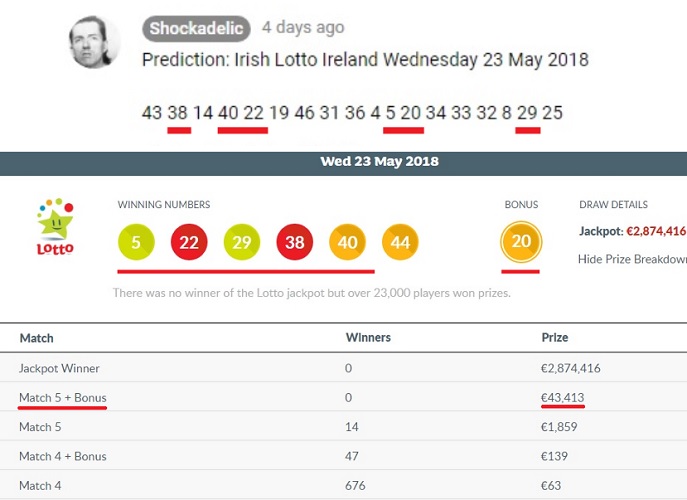Select the Match 5 + Bonus row
687x500 pixels.
click(x=62, y=398)
